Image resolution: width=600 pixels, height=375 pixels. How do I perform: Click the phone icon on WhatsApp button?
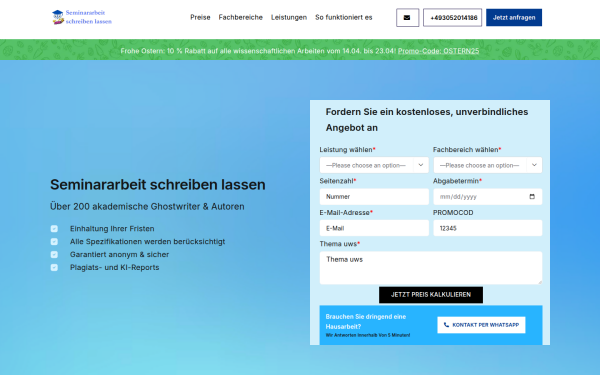(x=446, y=325)
